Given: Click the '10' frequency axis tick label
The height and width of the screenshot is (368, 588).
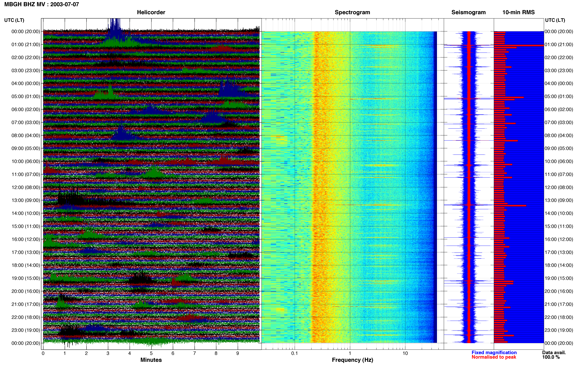Looking at the screenshot, I should point(405,353).
